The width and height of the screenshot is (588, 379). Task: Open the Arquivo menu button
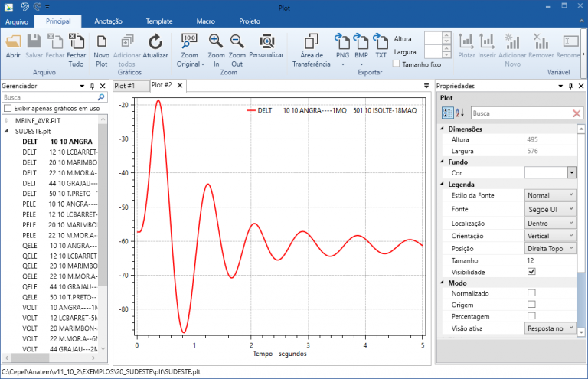(x=17, y=21)
